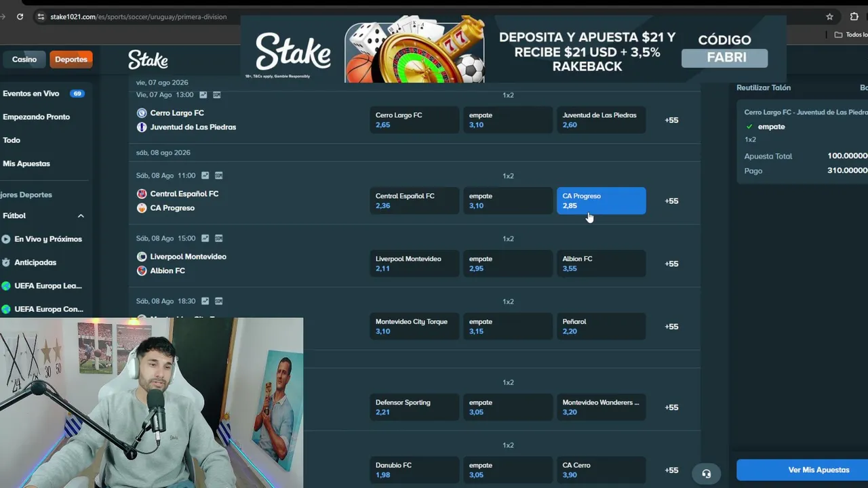Go home via the Stake logo in the header
The image size is (868, 488).
click(148, 60)
